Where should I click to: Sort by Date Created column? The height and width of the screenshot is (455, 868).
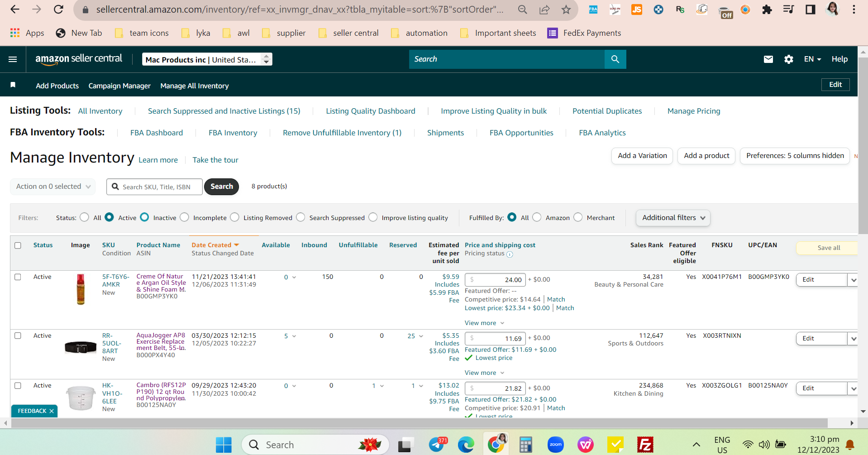pyautogui.click(x=215, y=245)
